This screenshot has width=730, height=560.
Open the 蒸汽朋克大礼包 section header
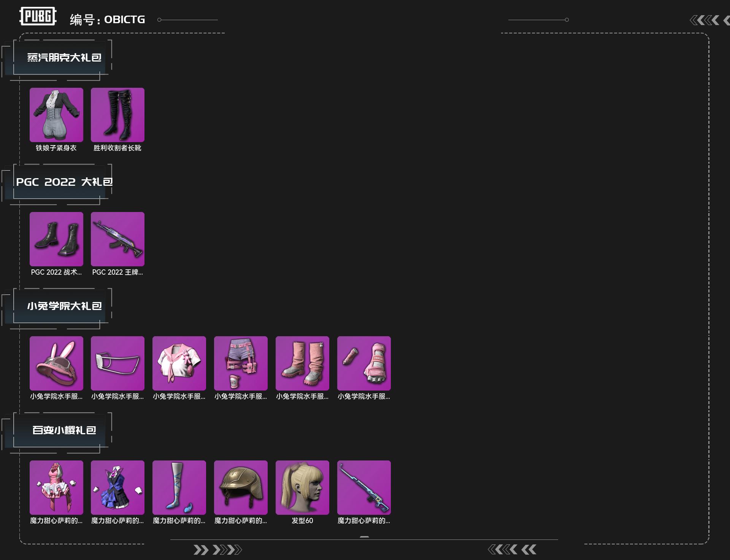(x=64, y=57)
